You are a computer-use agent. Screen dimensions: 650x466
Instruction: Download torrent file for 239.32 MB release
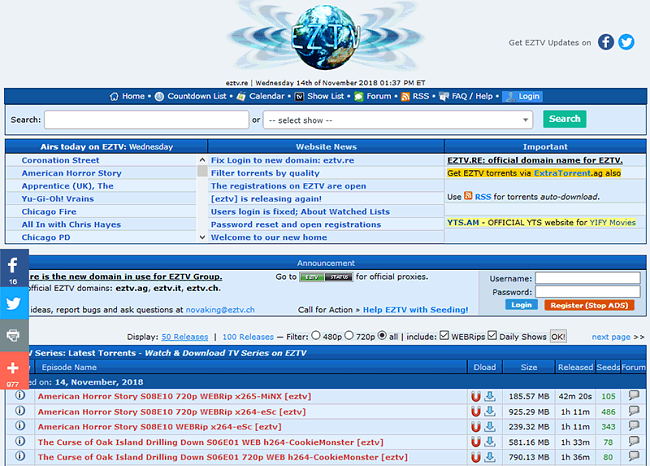pyautogui.click(x=490, y=426)
